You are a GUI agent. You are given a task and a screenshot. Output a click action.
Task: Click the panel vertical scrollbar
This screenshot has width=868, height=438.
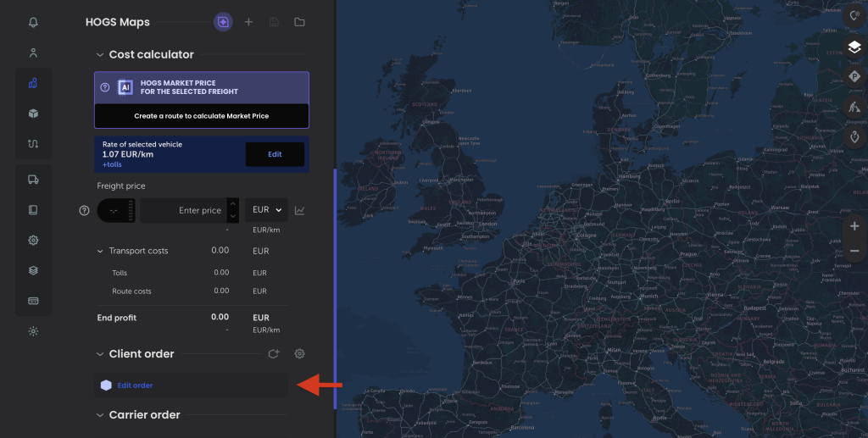pyautogui.click(x=335, y=289)
